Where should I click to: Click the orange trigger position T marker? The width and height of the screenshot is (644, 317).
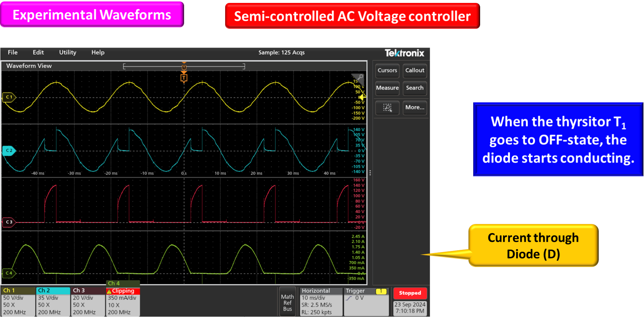(184, 78)
